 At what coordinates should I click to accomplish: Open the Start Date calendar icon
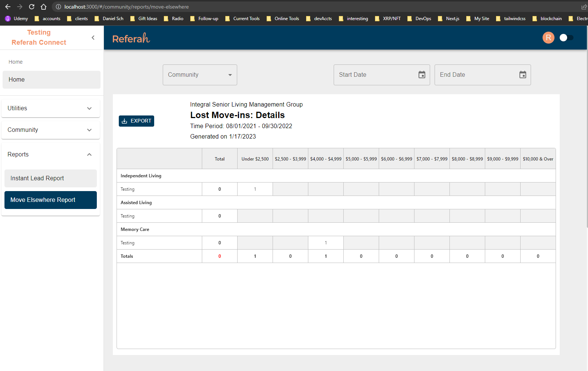tap(422, 75)
